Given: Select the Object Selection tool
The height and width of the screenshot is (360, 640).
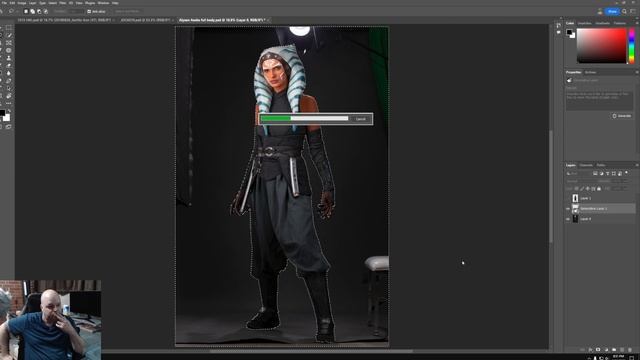Looking at the screenshot, I should tap(9, 35).
